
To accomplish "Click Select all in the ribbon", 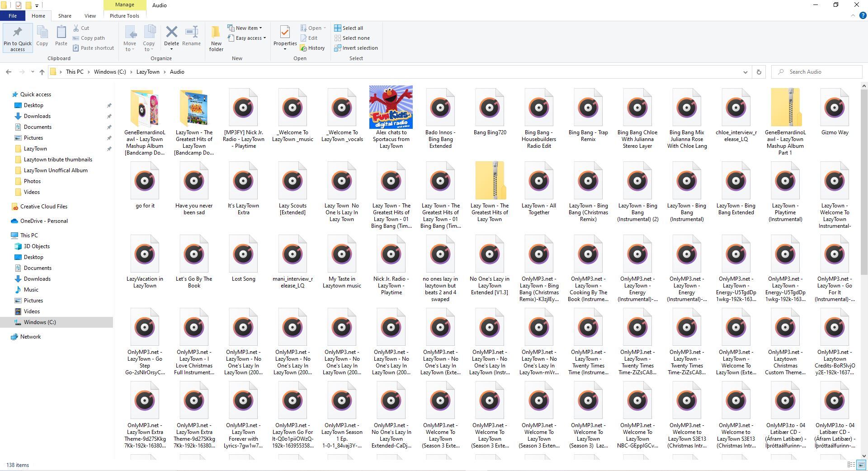I will 349,28.
